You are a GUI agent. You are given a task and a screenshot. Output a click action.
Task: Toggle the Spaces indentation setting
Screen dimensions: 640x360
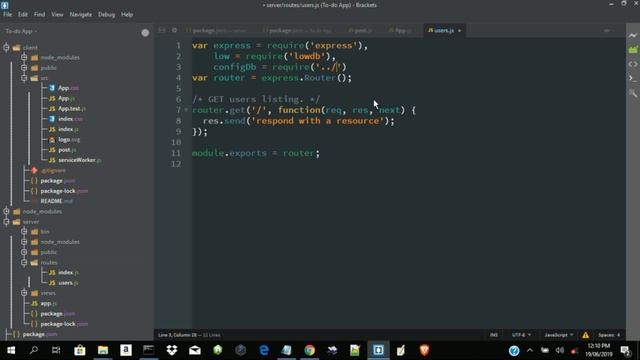point(609,335)
